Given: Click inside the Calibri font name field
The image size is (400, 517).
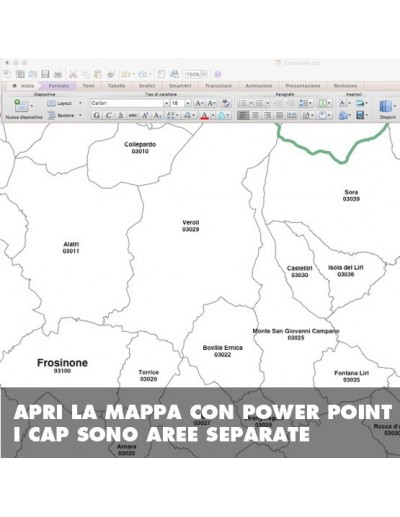Looking at the screenshot, I should 127,103.
